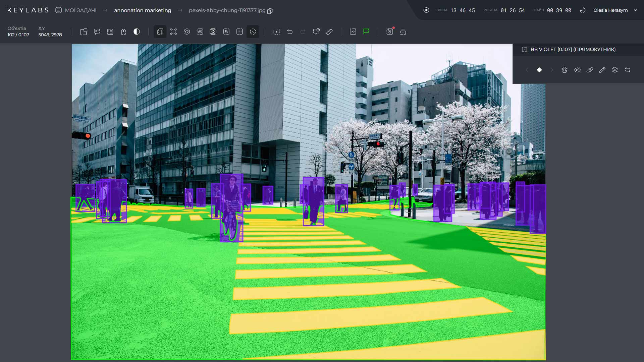Open the layers icon in the annotation panel
Screen dimensions: 644x362
pyautogui.click(x=615, y=70)
